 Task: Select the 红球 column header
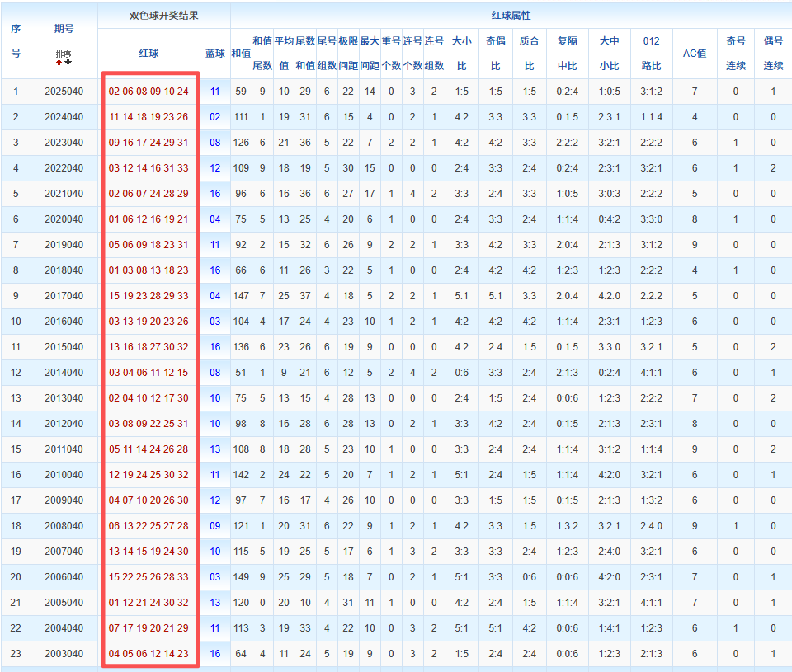148,53
